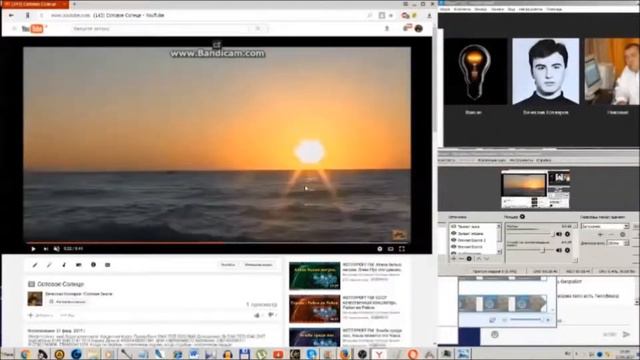640x360 pixels.
Task: Open first suggested video thumbnail
Action: (x=314, y=276)
